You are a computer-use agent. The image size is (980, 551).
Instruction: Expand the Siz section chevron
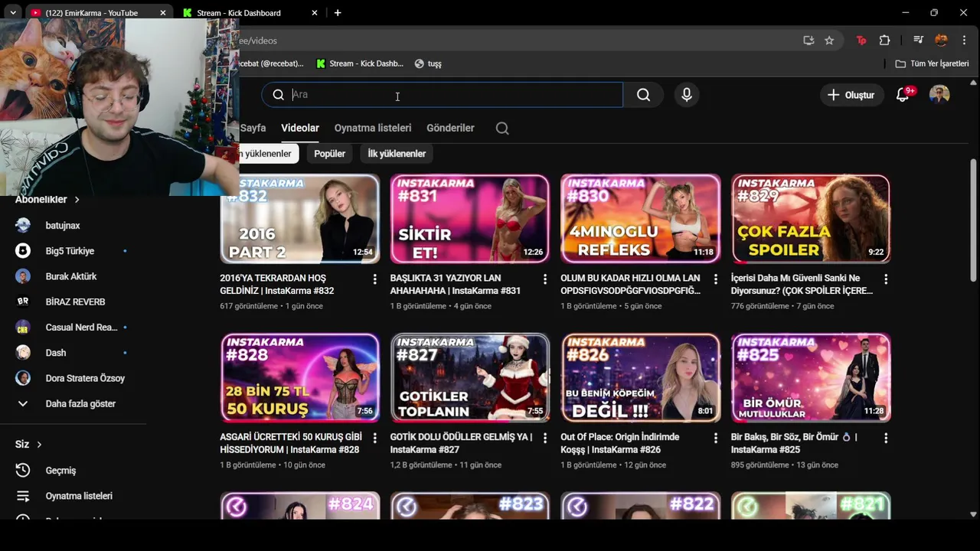[39, 445]
